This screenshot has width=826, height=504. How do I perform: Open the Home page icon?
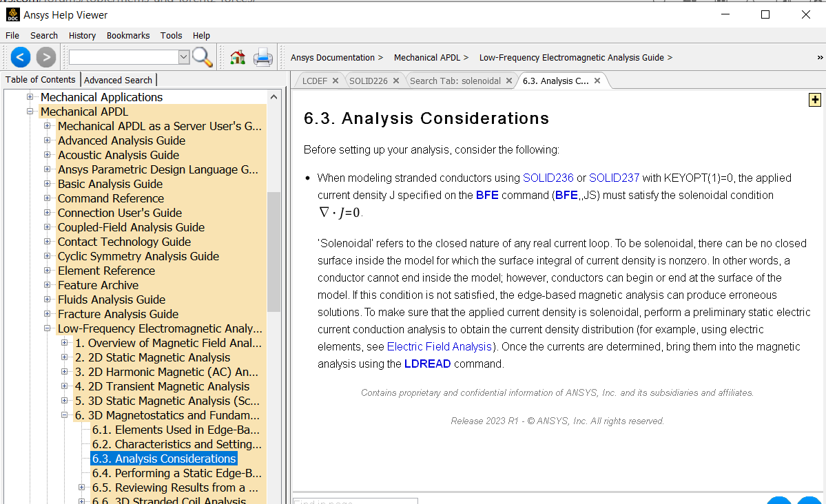[x=238, y=57]
